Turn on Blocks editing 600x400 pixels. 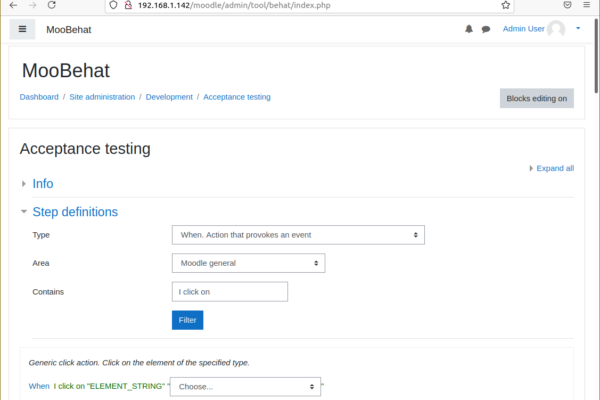coord(536,98)
